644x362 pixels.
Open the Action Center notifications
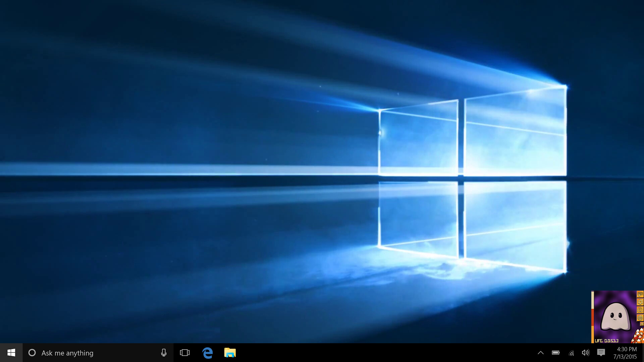(x=601, y=353)
